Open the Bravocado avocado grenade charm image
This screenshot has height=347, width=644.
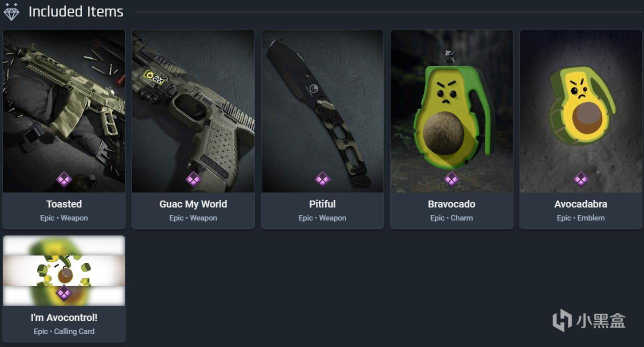pos(451,111)
